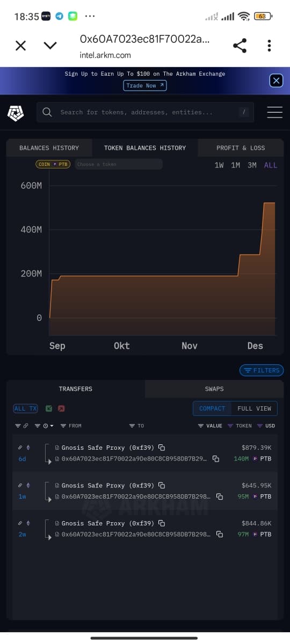
Task: Toggle the red outflow filter icon
Action: coord(62,409)
